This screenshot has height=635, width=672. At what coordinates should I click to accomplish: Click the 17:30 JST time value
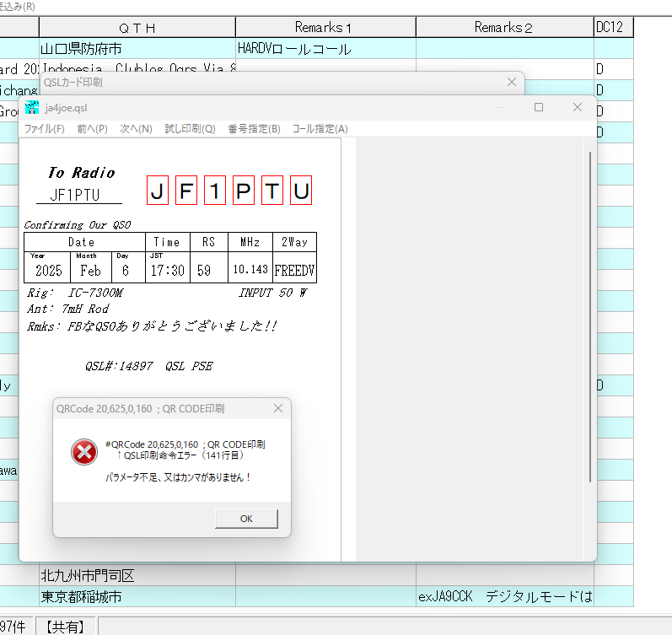tap(167, 271)
